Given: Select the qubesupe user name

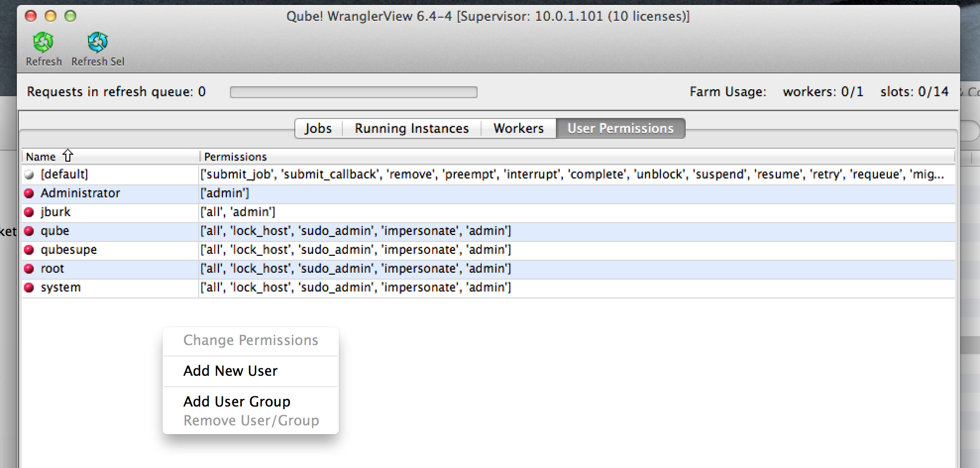Looking at the screenshot, I should (69, 250).
